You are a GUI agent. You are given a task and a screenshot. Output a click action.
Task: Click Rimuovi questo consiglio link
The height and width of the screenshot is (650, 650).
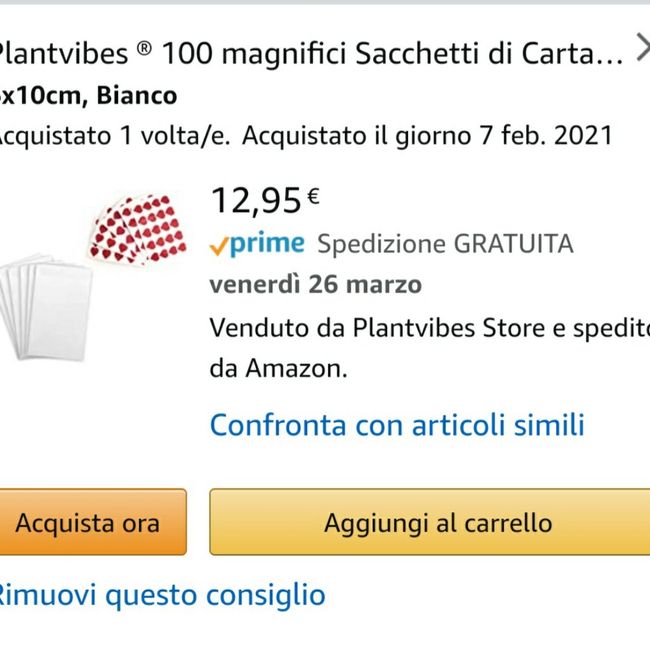tap(160, 596)
